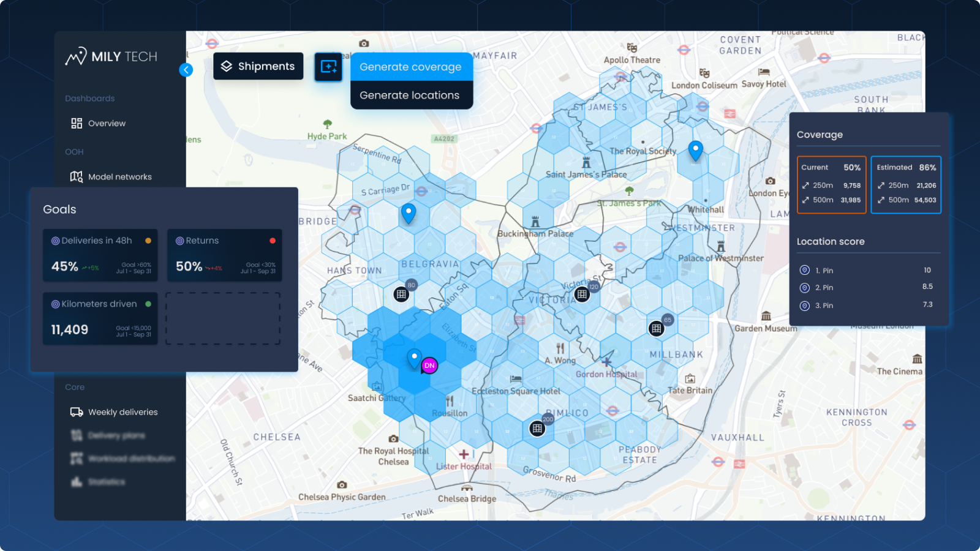Click the target icon beside 1. Pin
The width and height of the screenshot is (980, 551).
click(805, 270)
